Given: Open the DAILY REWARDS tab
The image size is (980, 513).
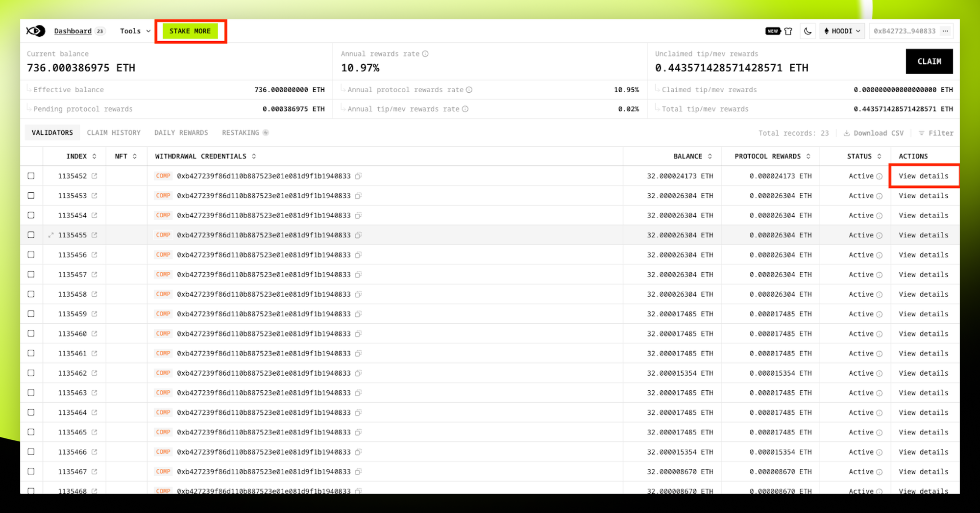Looking at the screenshot, I should (x=181, y=133).
